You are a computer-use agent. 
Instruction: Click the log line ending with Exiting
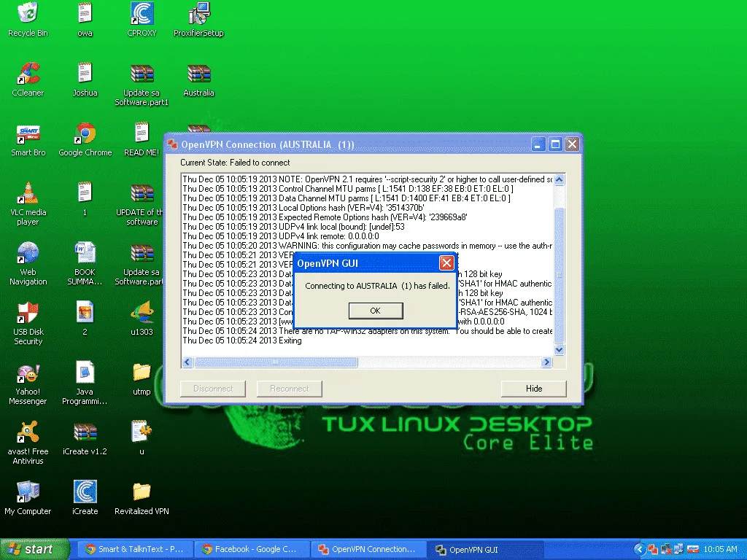(x=242, y=341)
